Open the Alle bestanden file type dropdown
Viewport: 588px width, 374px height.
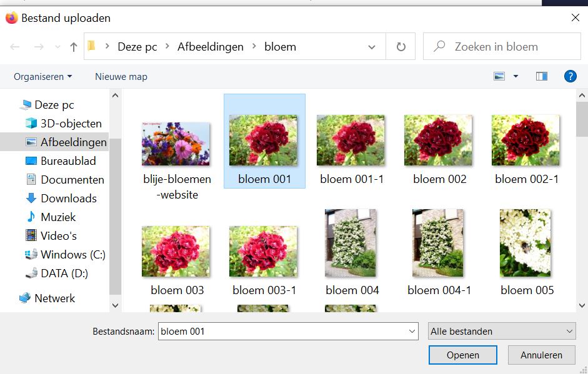[x=502, y=332]
